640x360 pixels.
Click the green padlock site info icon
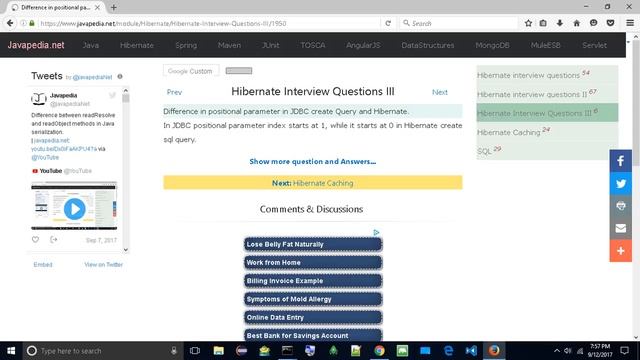pyautogui.click(x=32, y=23)
